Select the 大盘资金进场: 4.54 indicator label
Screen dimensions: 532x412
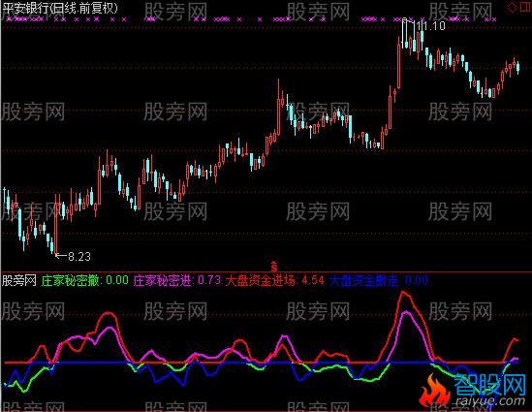275,281
